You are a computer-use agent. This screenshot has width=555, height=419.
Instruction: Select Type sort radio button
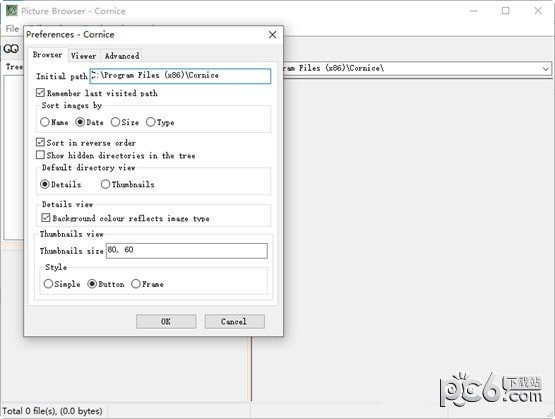(x=151, y=122)
